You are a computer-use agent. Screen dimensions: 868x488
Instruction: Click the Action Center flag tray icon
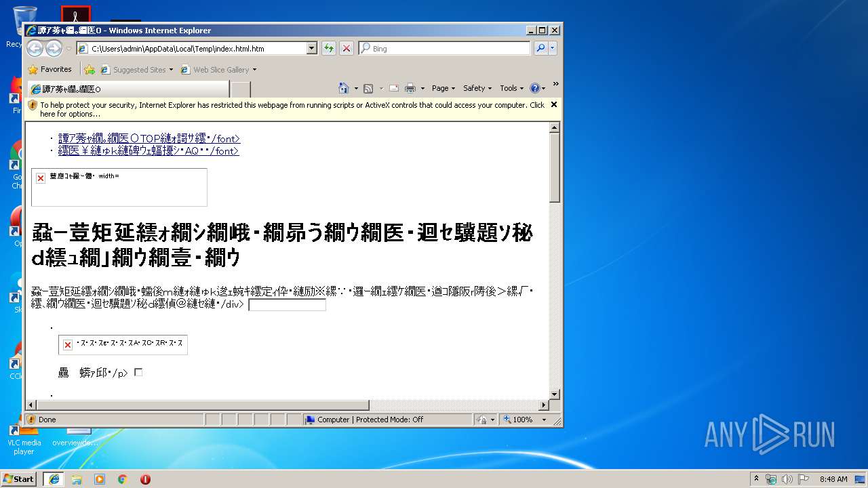804,479
